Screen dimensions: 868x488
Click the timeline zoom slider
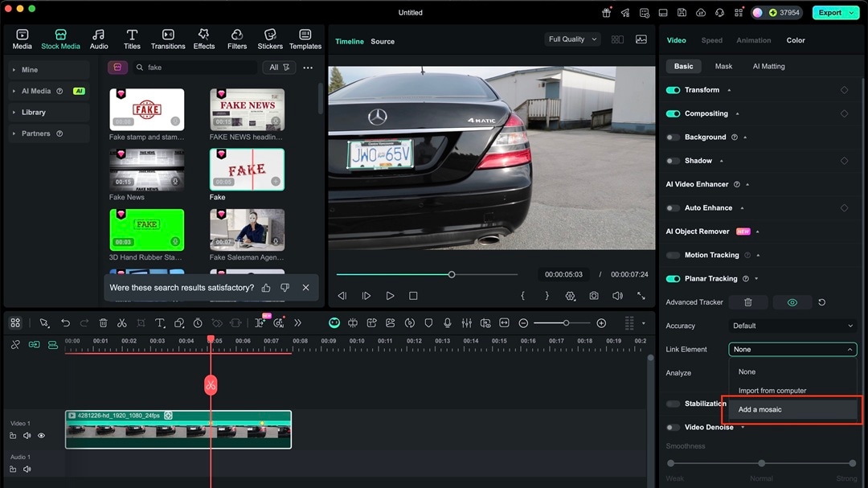566,323
